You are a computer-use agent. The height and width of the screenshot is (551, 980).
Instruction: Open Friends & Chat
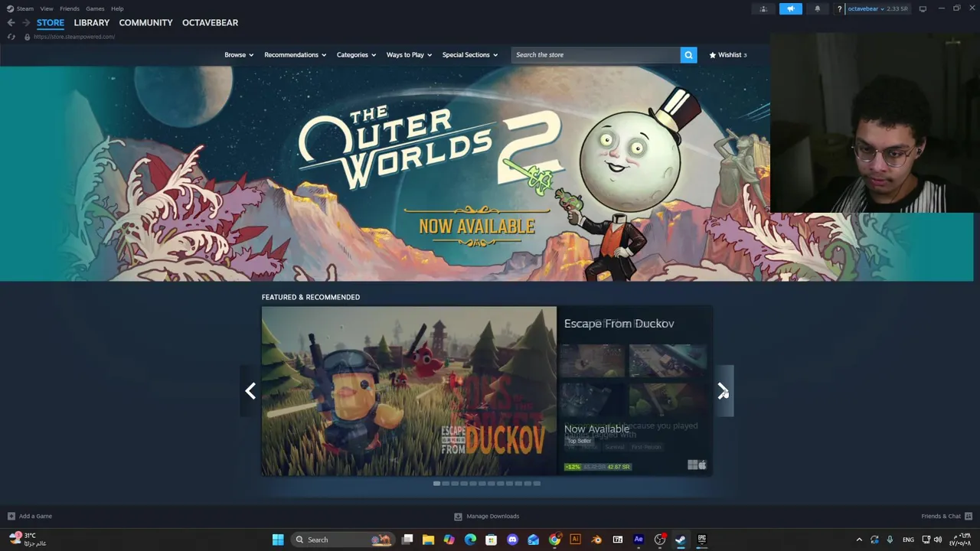(946, 517)
